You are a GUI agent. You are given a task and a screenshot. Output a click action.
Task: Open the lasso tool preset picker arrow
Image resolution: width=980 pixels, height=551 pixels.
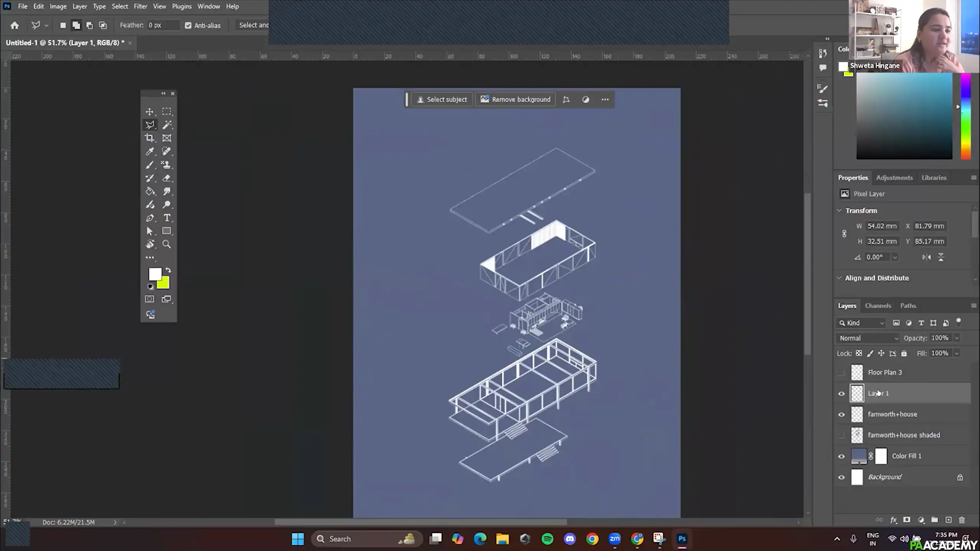[46, 25]
